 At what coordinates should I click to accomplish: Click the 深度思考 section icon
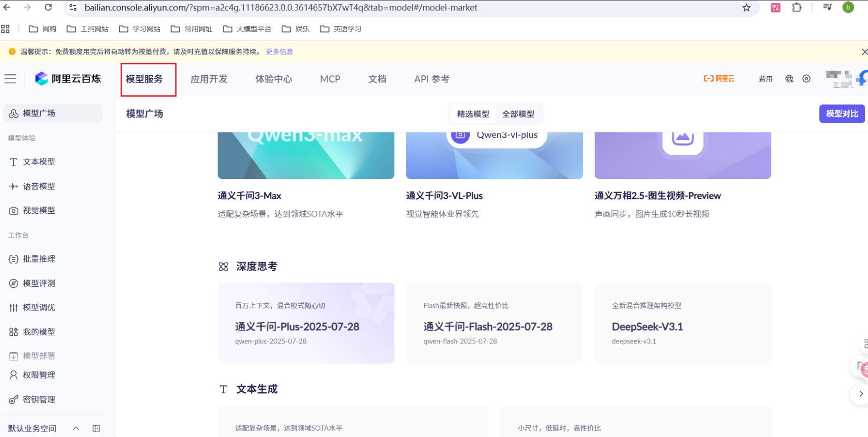click(x=223, y=267)
